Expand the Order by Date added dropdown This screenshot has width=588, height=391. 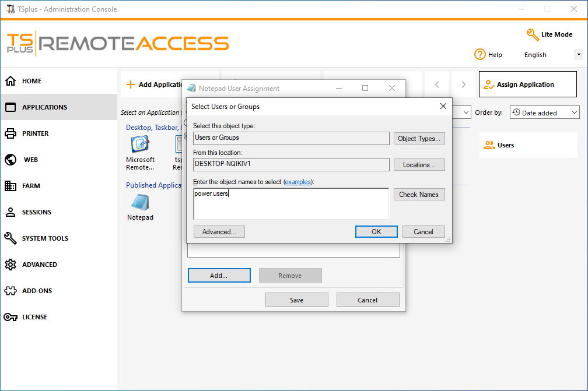(x=545, y=112)
